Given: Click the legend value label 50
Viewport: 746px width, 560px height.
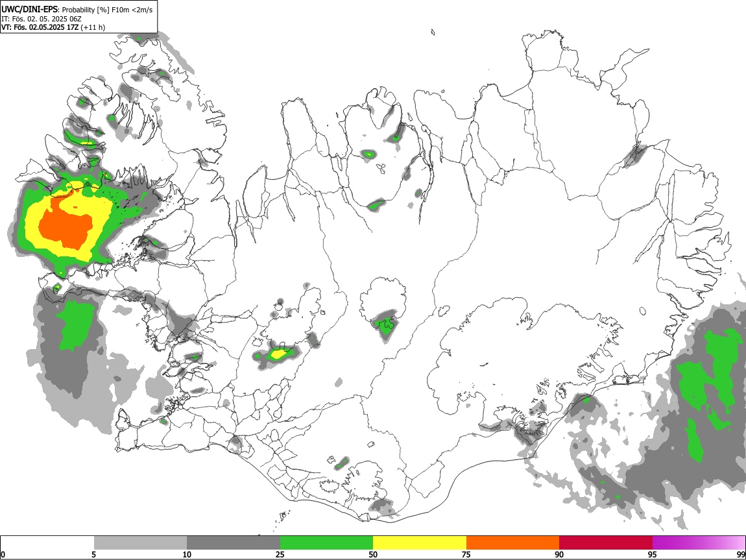Looking at the screenshot, I should 373,555.
